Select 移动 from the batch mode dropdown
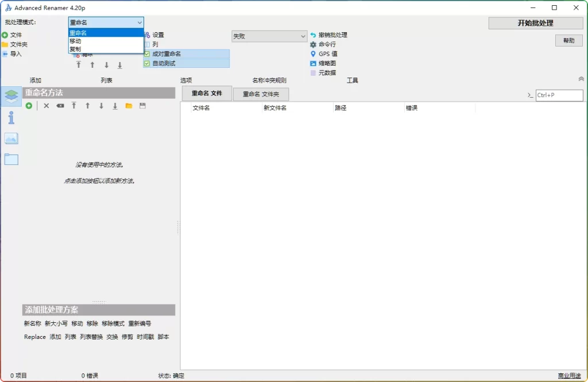The image size is (588, 382). pos(76,41)
